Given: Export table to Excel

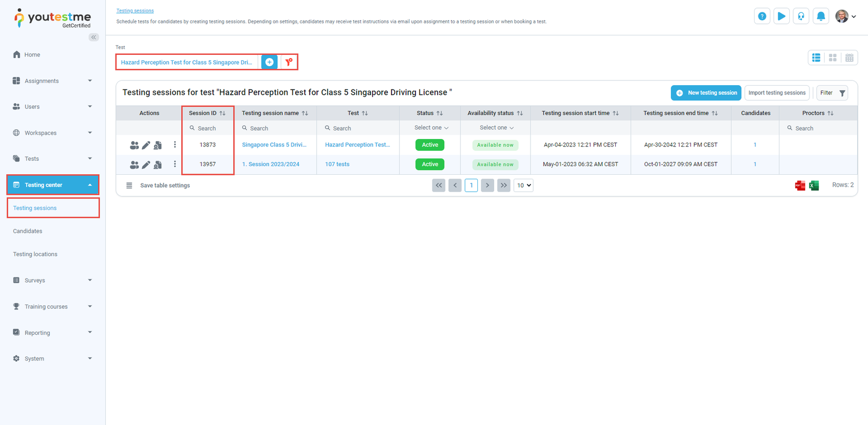Looking at the screenshot, I should [814, 186].
